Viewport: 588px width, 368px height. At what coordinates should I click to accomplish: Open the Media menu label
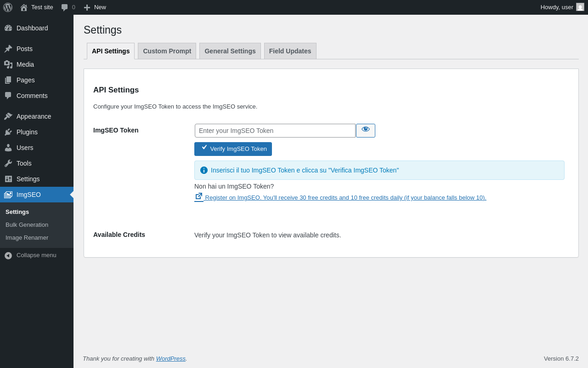[25, 64]
